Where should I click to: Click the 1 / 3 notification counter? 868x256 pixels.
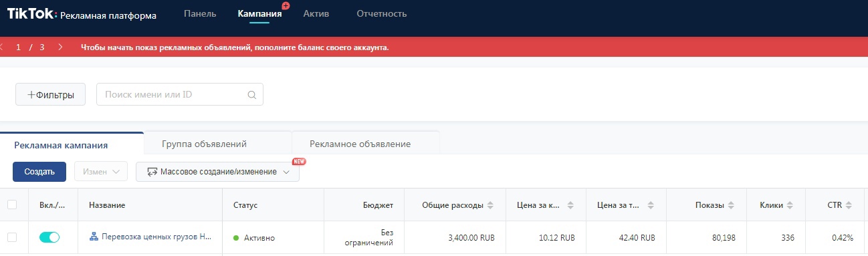coord(31,47)
